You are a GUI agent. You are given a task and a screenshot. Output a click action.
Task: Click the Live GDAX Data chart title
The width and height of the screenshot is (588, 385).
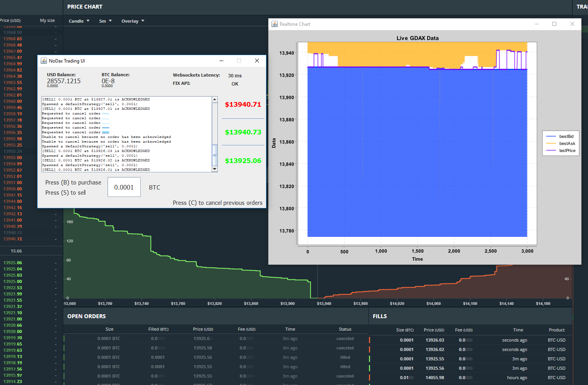pyautogui.click(x=417, y=38)
